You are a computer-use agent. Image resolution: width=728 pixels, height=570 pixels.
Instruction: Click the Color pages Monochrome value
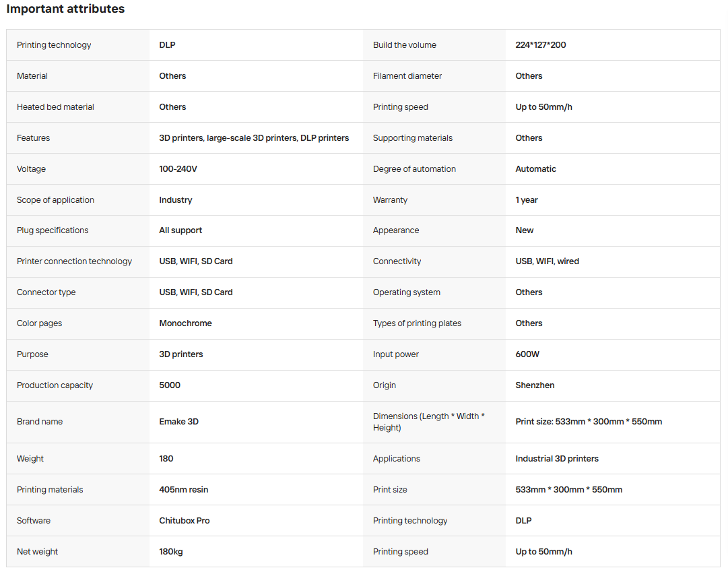coord(185,323)
